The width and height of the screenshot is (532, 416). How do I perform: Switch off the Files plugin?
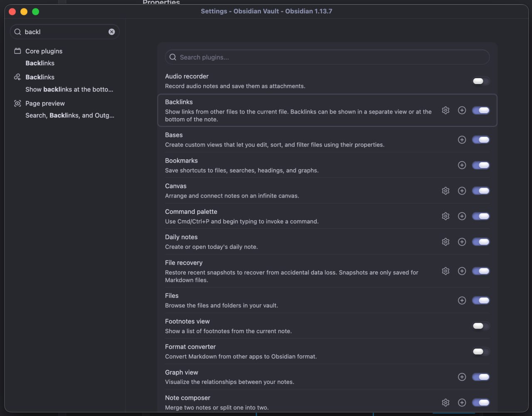pos(481,300)
